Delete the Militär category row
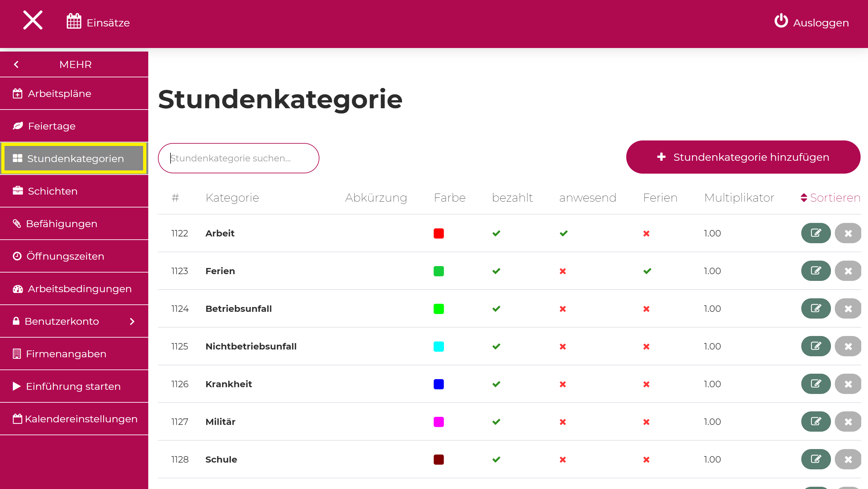Image resolution: width=868 pixels, height=489 pixels. pyautogui.click(x=848, y=422)
